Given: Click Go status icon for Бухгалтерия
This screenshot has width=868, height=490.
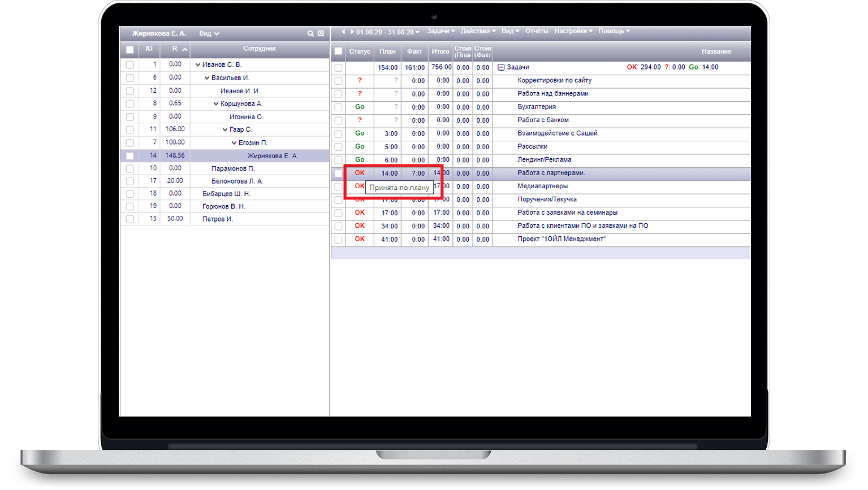Looking at the screenshot, I should [360, 107].
